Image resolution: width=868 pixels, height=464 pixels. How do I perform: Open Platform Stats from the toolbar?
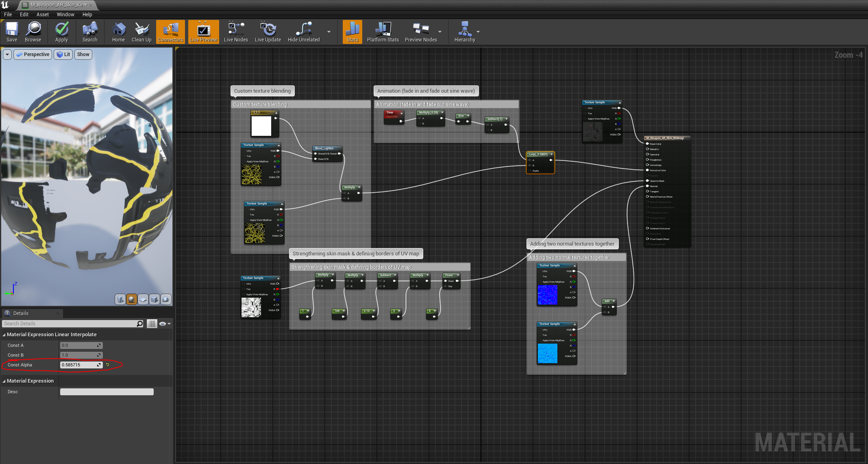[x=383, y=32]
